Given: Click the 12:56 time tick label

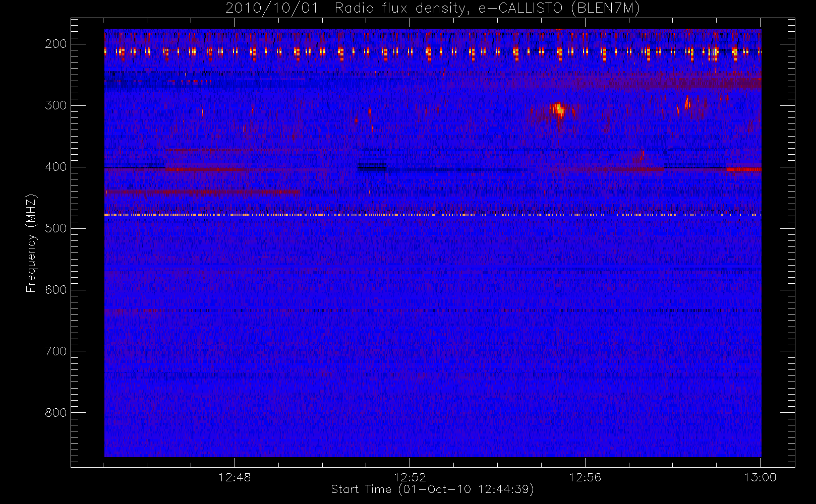Looking at the screenshot, I should 585,477.
